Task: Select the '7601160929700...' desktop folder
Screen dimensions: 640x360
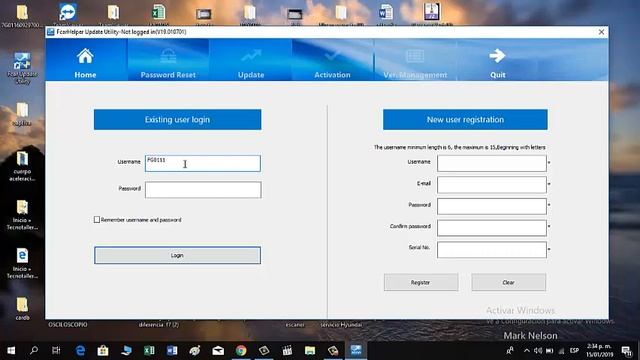Action: click(x=22, y=16)
